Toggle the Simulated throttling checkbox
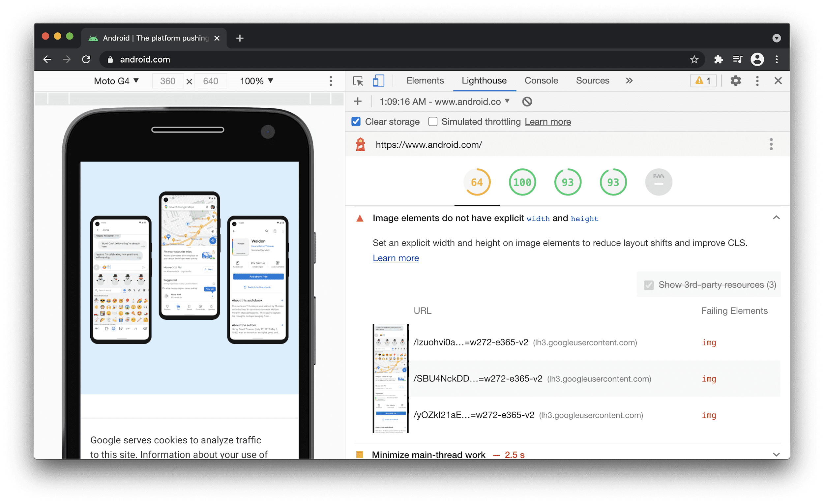Screen dimensions: 824x504 tap(431, 122)
